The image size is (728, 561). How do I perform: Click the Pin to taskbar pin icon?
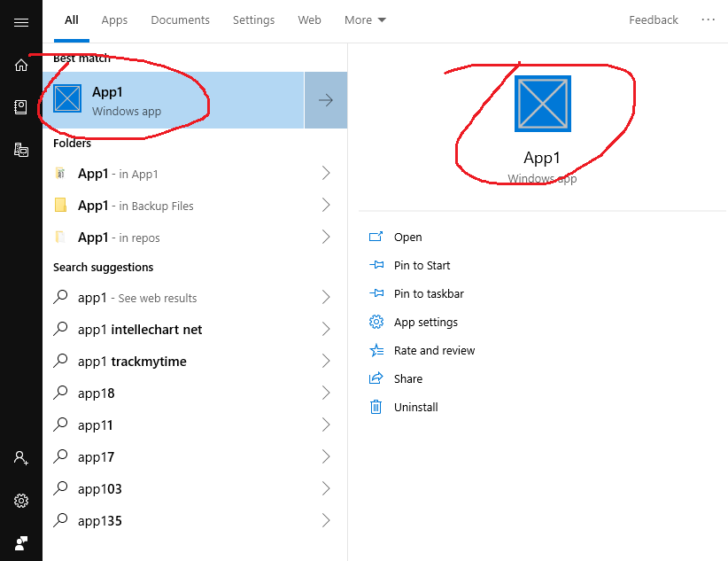pyautogui.click(x=378, y=293)
